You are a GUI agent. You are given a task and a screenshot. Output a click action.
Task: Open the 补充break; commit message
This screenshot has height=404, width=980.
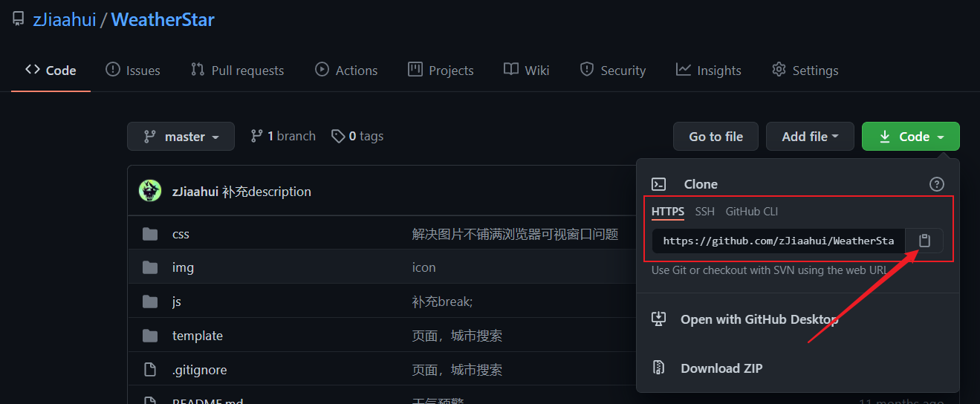click(443, 302)
